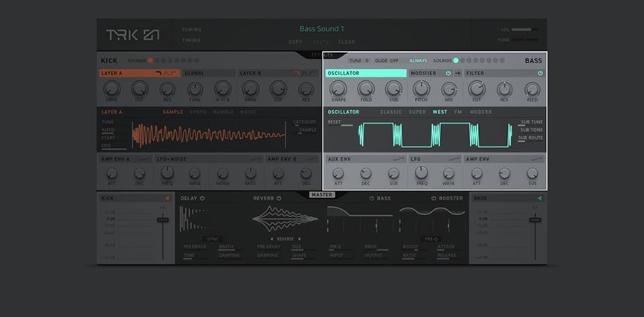Toggle the REVERB effect power button
This screenshot has width=644, height=317.
[279, 198]
